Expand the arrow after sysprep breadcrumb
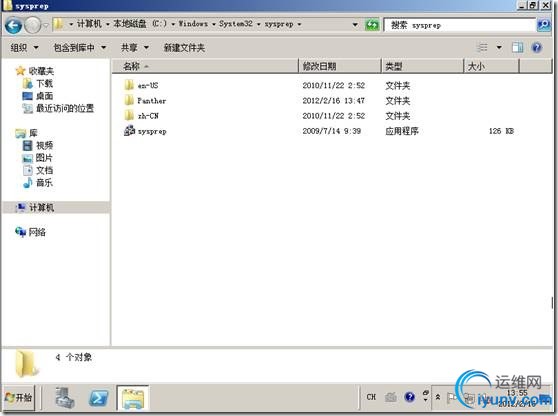The width and height of the screenshot is (558, 416). [x=299, y=24]
